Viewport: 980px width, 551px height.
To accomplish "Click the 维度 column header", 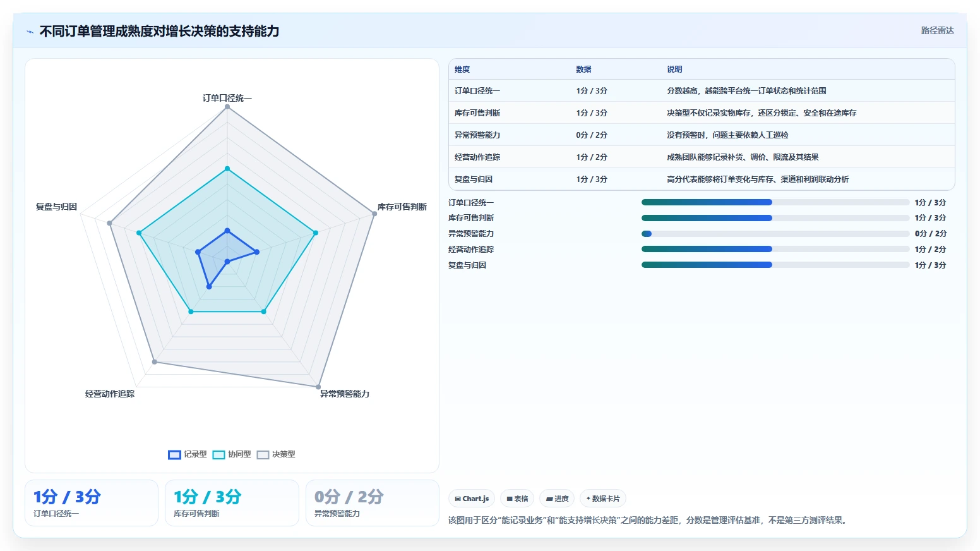I will coord(462,70).
